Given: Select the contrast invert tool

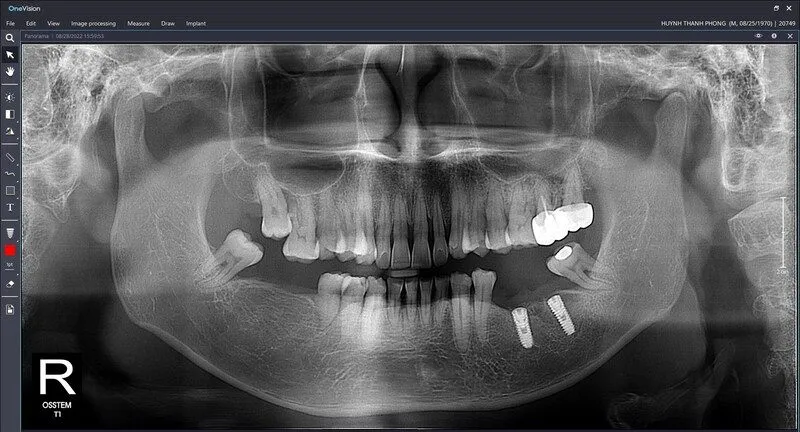Looking at the screenshot, I should [x=10, y=114].
